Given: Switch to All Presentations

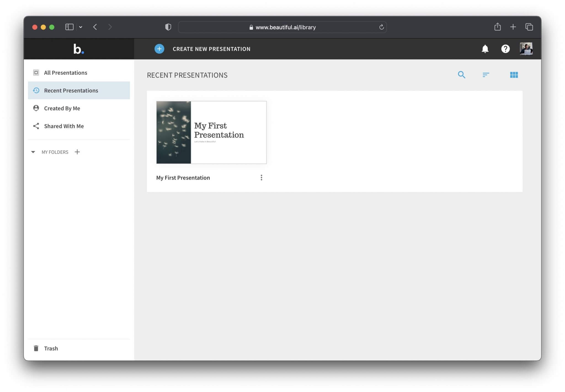Looking at the screenshot, I should click(x=65, y=73).
